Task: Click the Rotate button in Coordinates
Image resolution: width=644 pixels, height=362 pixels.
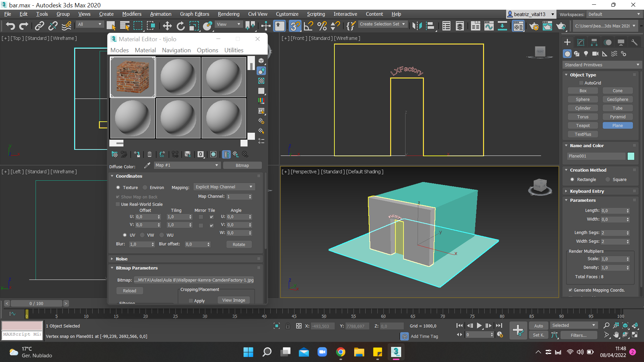Action: [239, 244]
